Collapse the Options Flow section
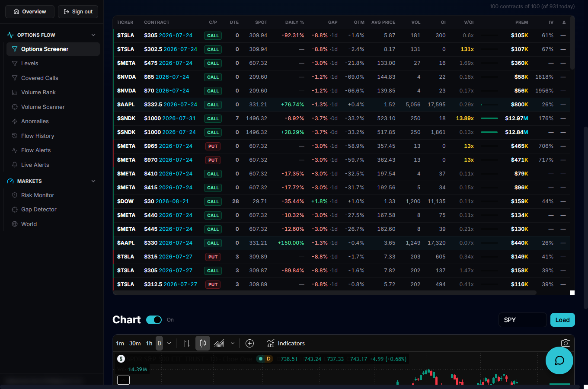Image resolution: width=588 pixels, height=389 pixels. [93, 35]
